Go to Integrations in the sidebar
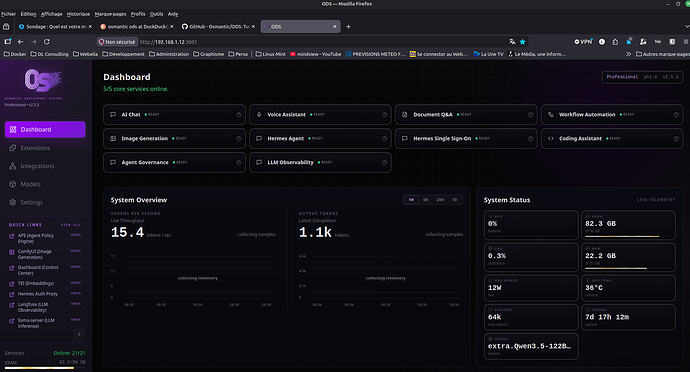This screenshot has width=690, height=372. click(x=45, y=166)
